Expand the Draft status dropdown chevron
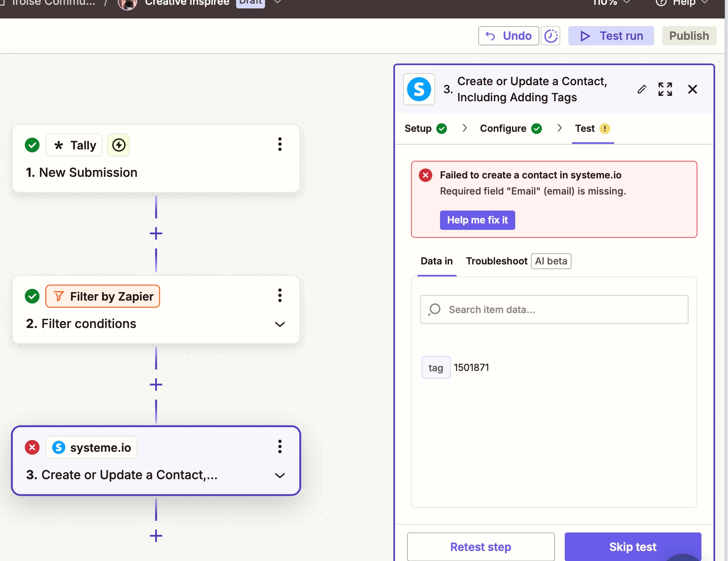 [x=278, y=2]
